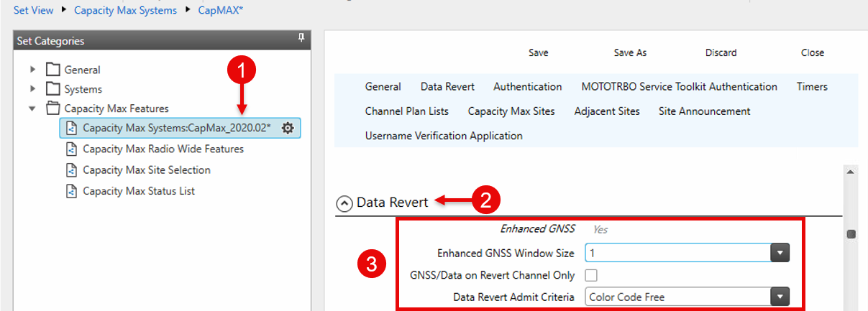This screenshot has width=868, height=311.
Task: Click the Close button
Action: tap(813, 52)
